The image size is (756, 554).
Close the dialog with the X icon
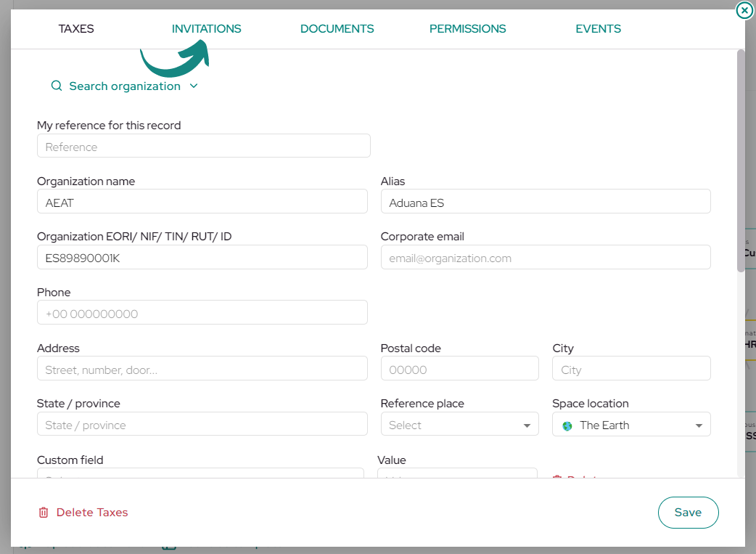744,10
